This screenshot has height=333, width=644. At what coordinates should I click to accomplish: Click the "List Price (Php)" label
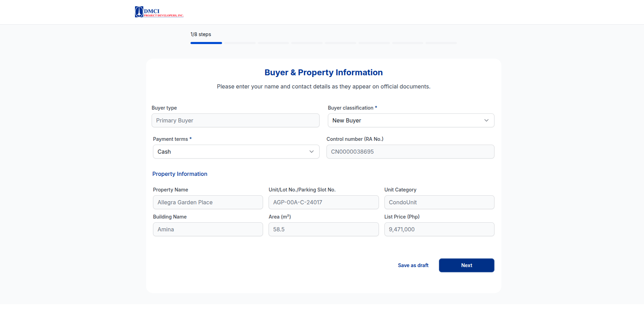point(402,217)
